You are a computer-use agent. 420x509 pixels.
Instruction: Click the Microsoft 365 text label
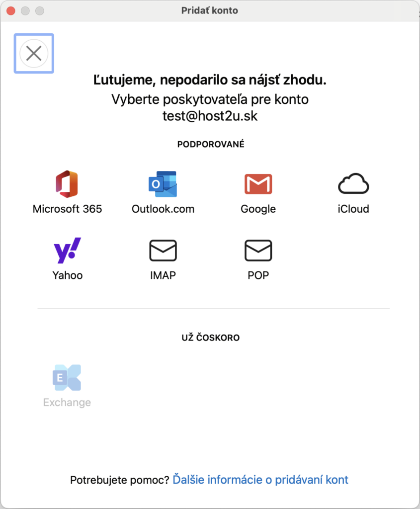[x=67, y=209]
